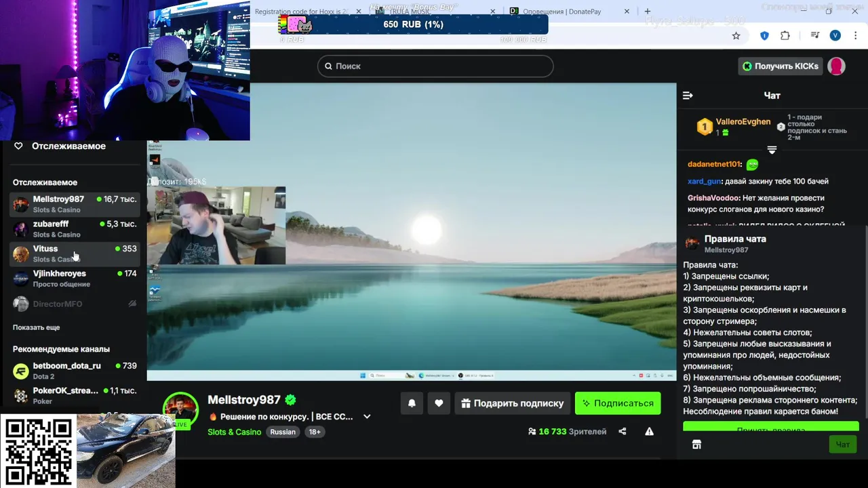
Task: Open the Chrome three-dot menu
Action: coord(856,35)
